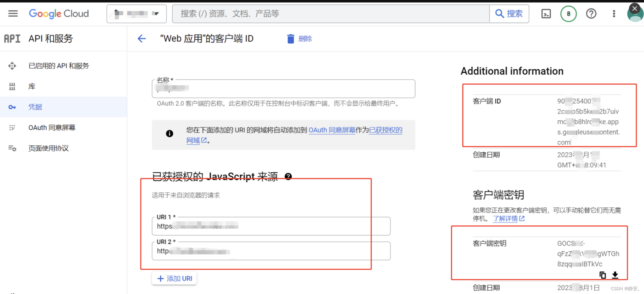Open the account avatar menu

tap(635, 13)
